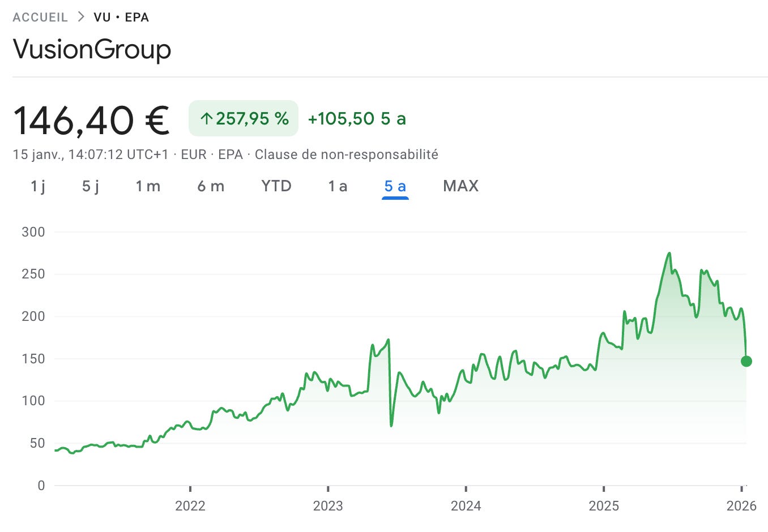Open the ACCUEIL breadcrumb link

[x=40, y=17]
